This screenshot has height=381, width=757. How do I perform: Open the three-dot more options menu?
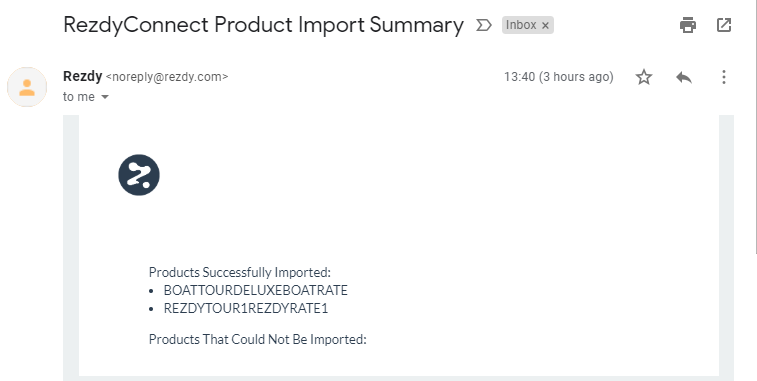pyautogui.click(x=724, y=77)
